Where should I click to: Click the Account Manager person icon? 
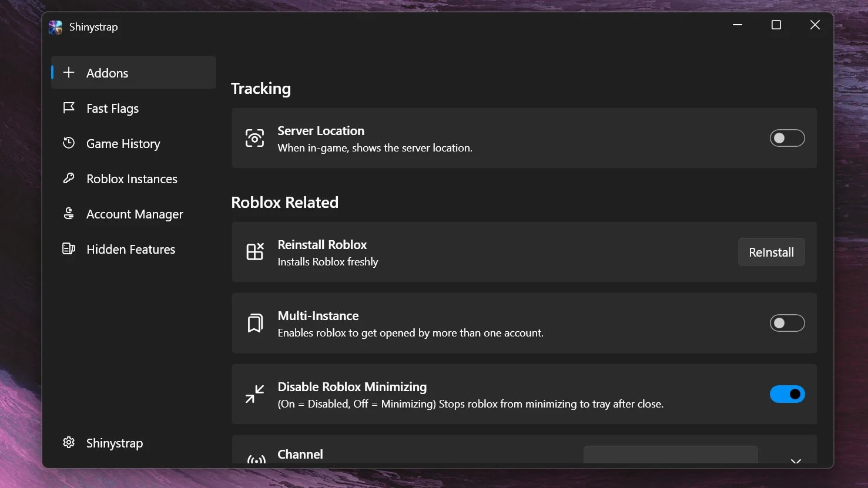click(x=69, y=213)
